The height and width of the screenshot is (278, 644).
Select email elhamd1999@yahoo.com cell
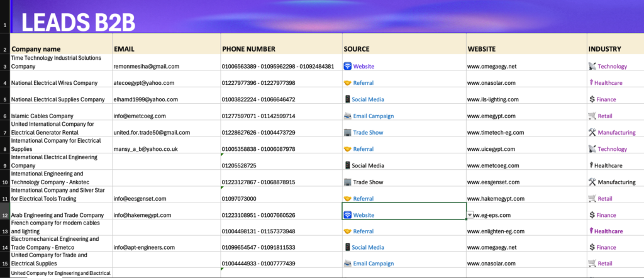click(x=166, y=96)
